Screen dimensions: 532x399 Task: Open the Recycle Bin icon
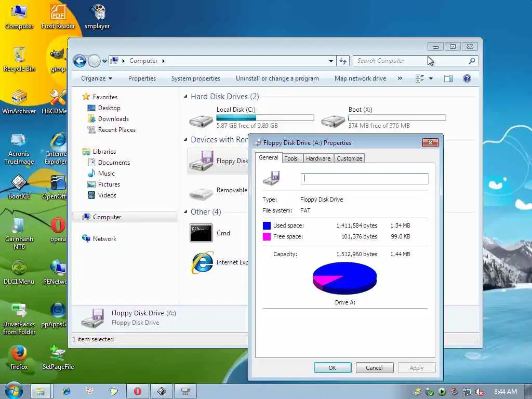click(x=19, y=59)
